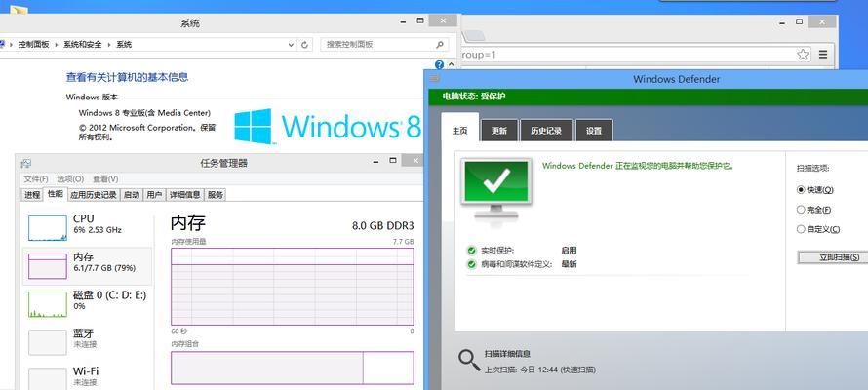Screen dimensions: 868x390
Task: Click the 内存使用量 graph
Action: (x=293, y=287)
